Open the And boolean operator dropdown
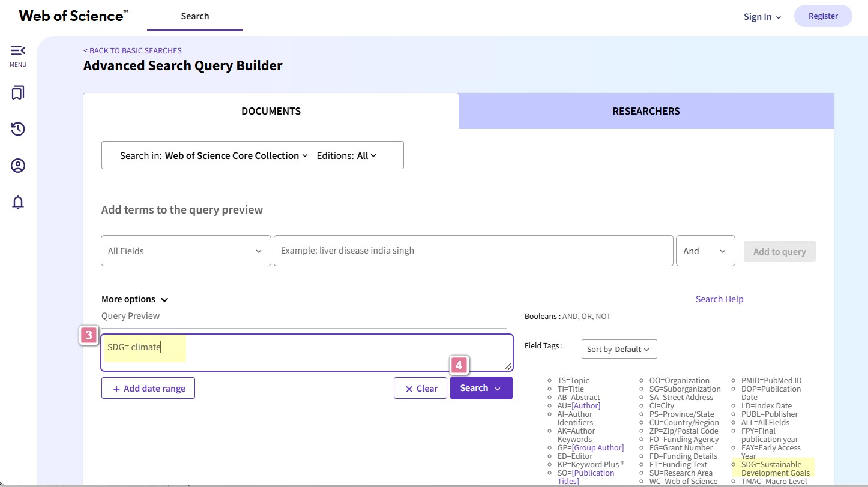 705,251
